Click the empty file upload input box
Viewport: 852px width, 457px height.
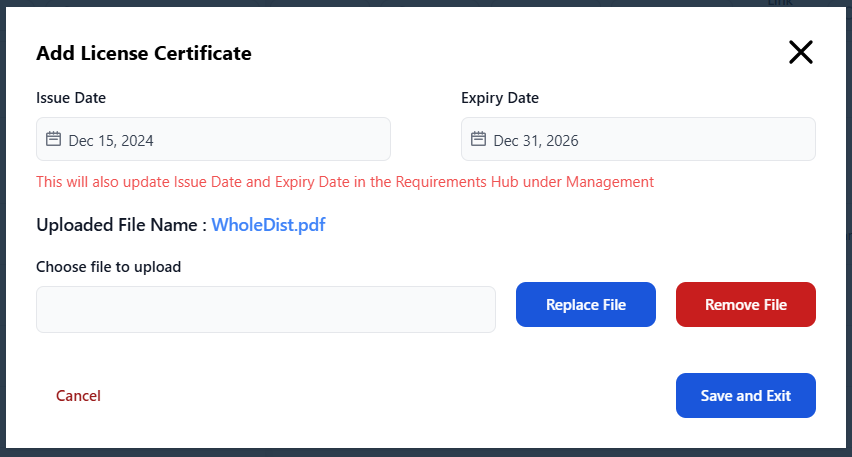pos(266,309)
